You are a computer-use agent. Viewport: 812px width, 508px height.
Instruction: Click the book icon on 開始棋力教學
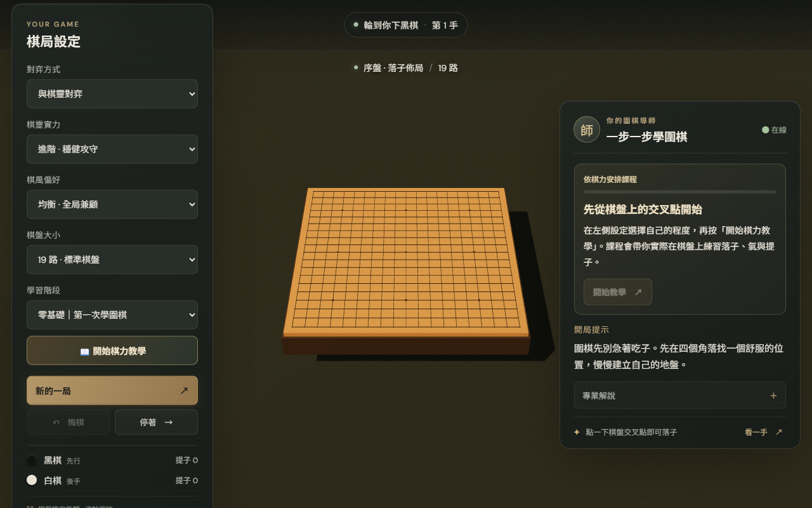pos(84,351)
